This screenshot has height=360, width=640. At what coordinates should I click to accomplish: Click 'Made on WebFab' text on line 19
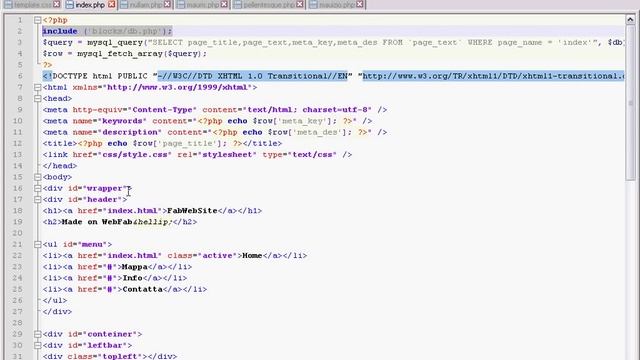pyautogui.click(x=97, y=222)
